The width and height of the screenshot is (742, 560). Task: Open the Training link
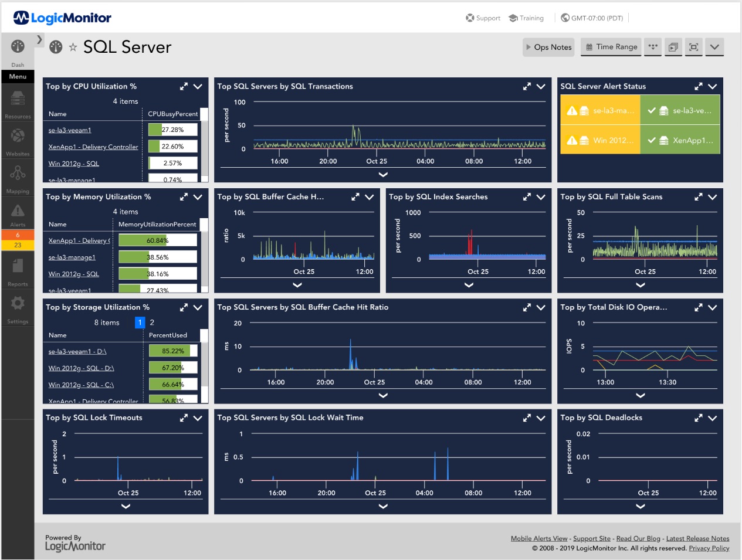tap(526, 18)
